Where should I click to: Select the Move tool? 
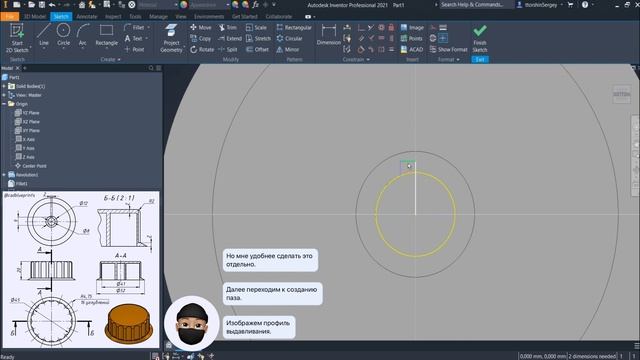pyautogui.click(x=201, y=27)
